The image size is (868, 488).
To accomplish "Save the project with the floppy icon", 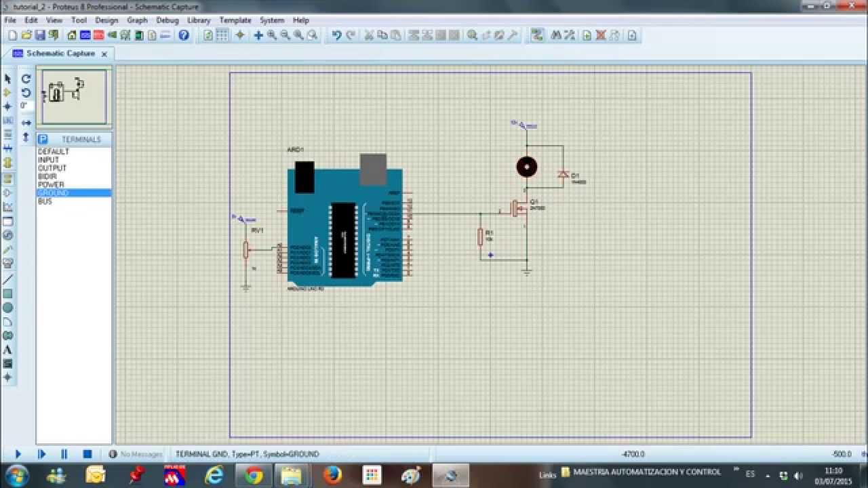I will pyautogui.click(x=40, y=35).
